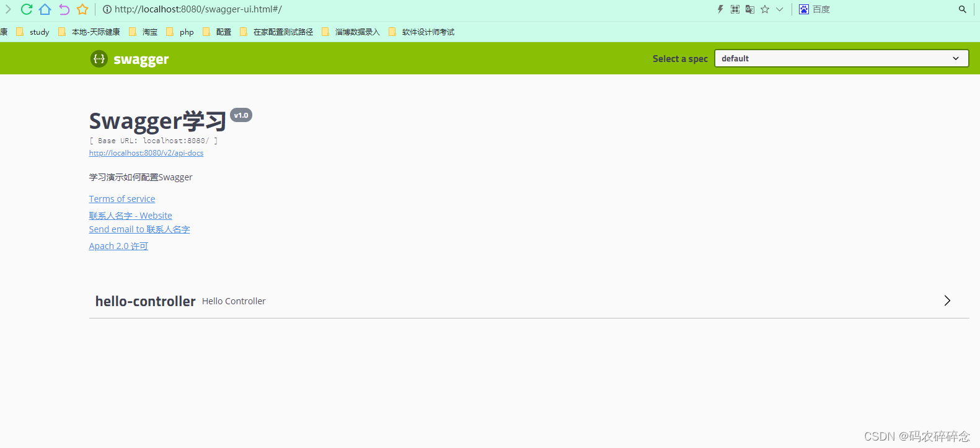Click the Base URL: localhost:8080/ text

154,141
